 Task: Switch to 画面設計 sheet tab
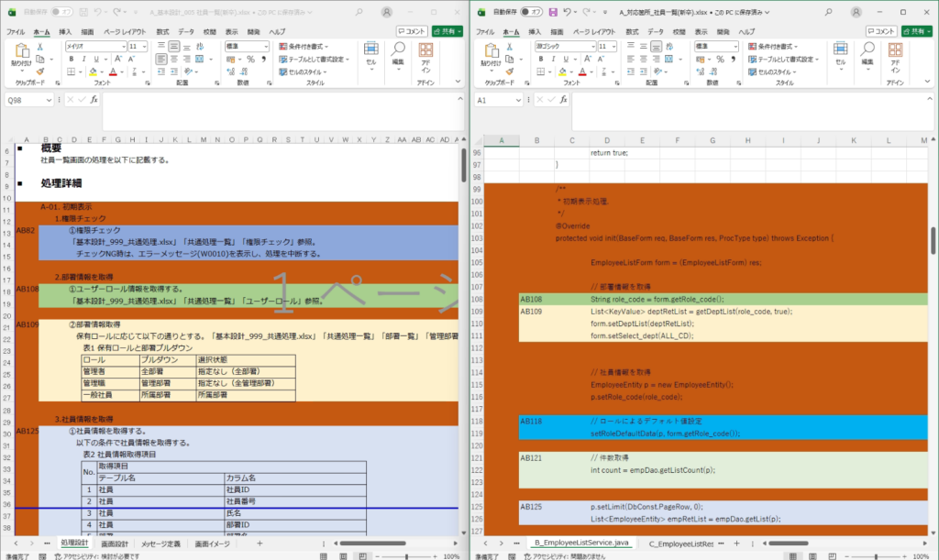point(115,544)
